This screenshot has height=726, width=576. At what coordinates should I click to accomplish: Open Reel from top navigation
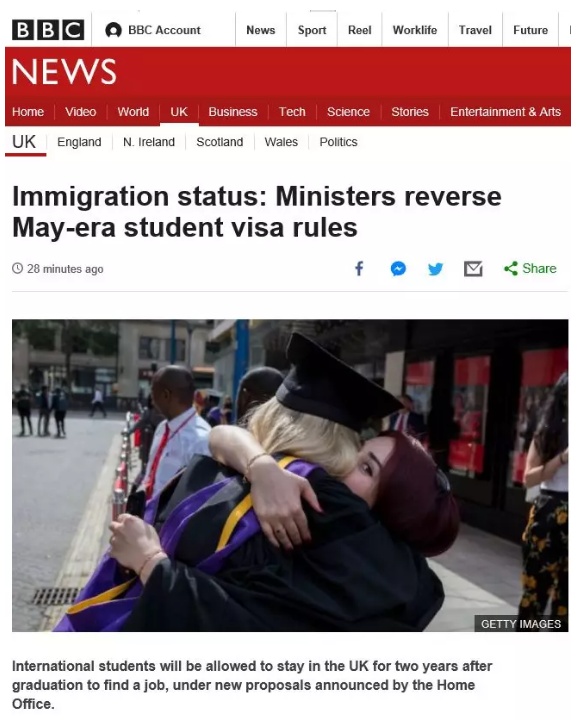360,30
